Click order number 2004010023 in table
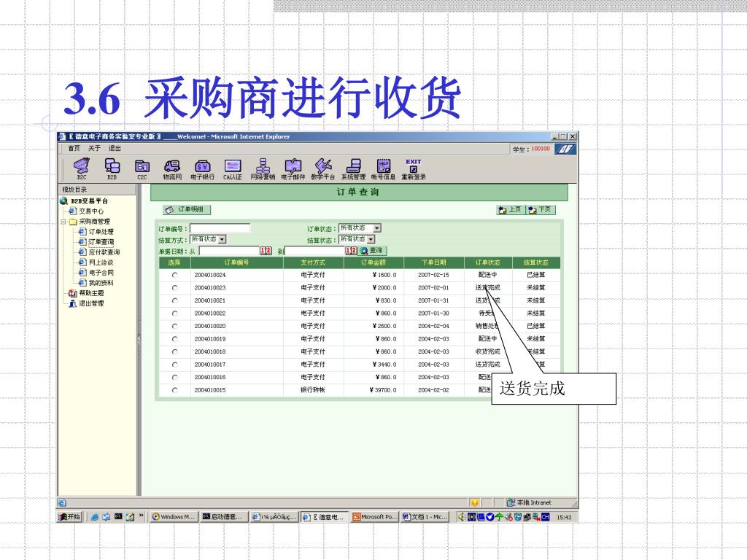747x560 pixels. pos(209,288)
